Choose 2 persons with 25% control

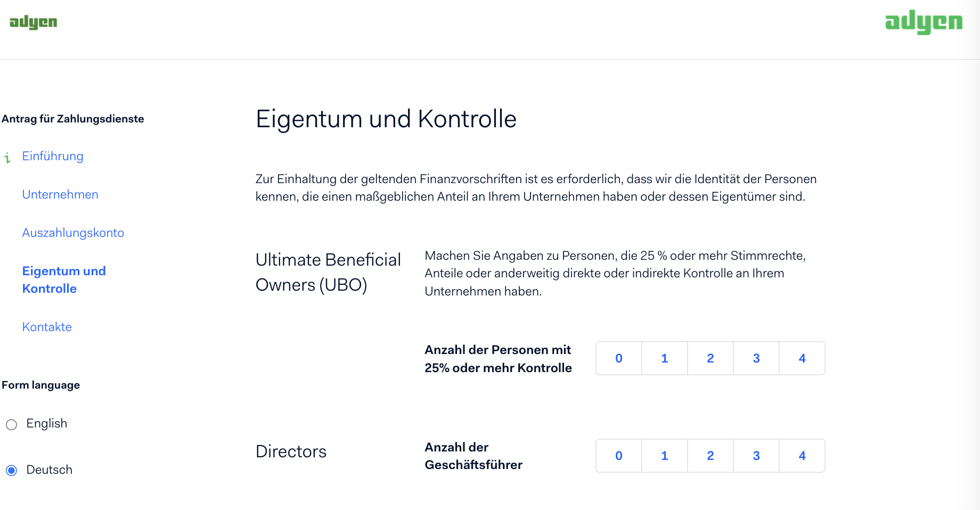point(710,358)
